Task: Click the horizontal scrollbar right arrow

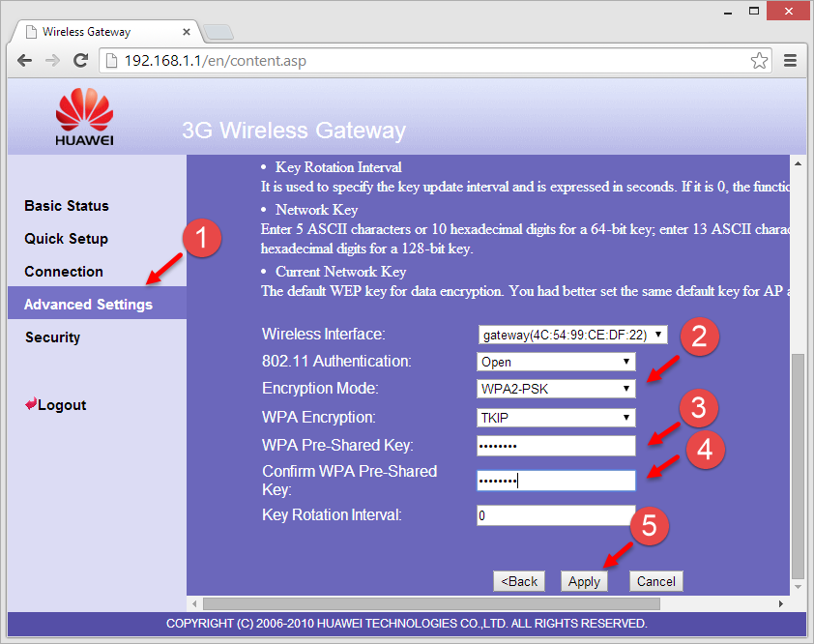Action: coord(781,603)
